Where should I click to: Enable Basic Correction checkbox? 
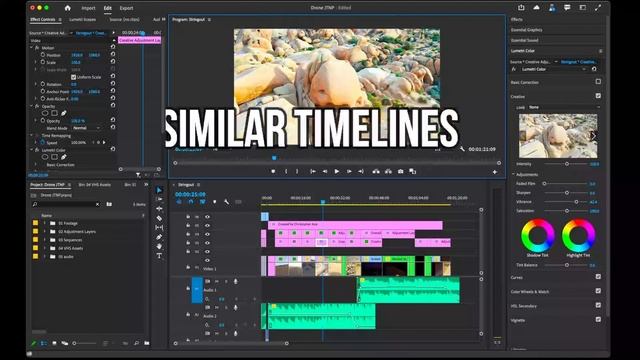[x=598, y=82]
